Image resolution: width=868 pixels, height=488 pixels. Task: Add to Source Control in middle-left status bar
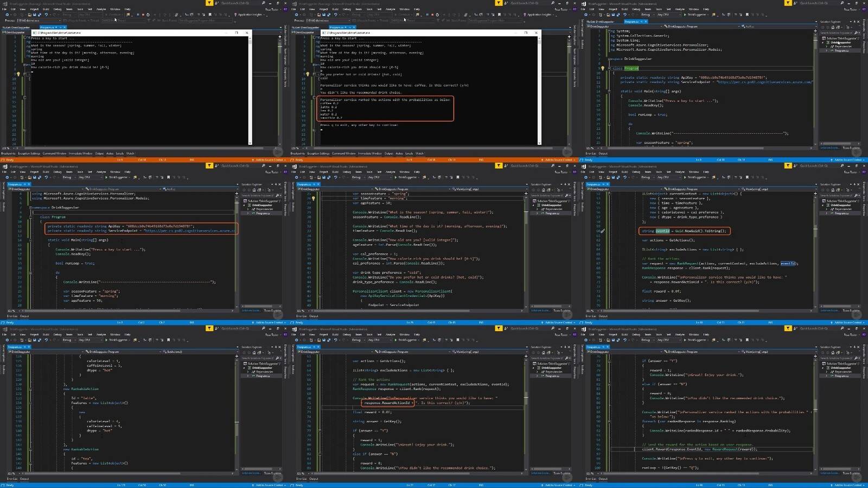(269, 322)
